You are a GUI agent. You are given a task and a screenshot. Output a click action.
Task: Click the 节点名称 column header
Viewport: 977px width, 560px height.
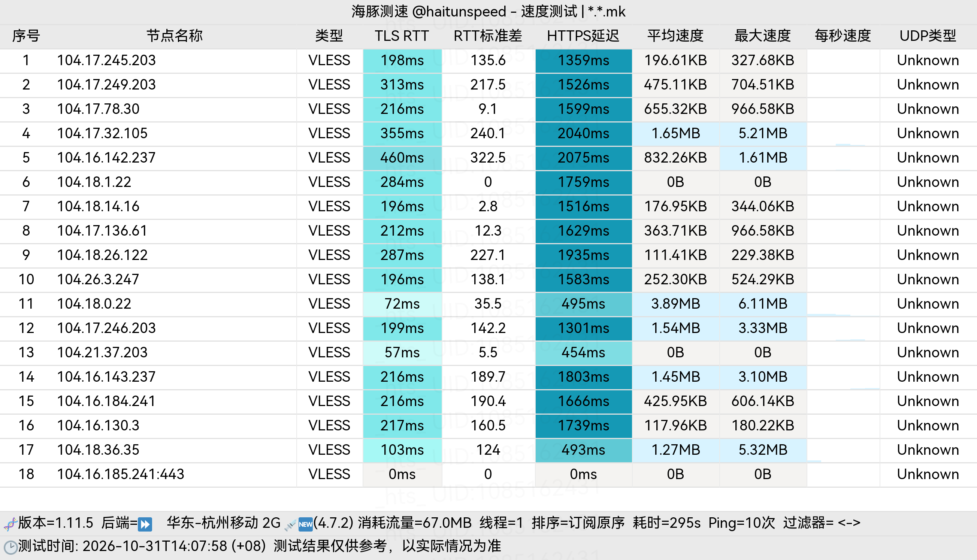pyautogui.click(x=174, y=36)
